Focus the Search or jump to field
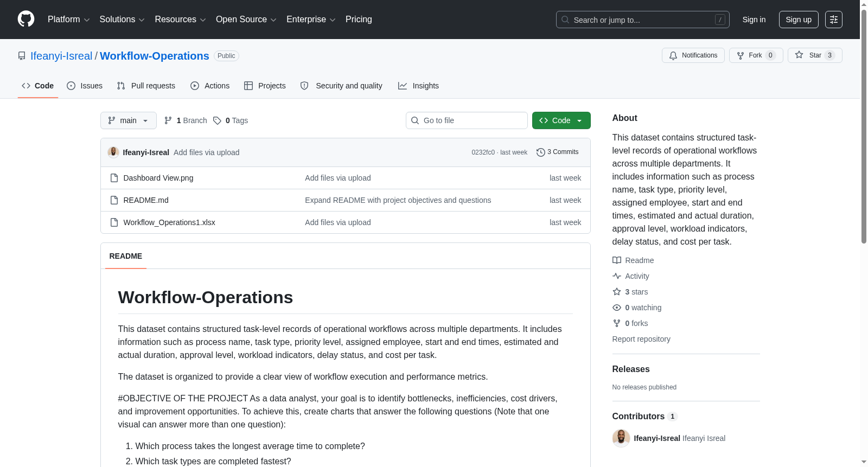The image size is (868, 467). point(642,20)
